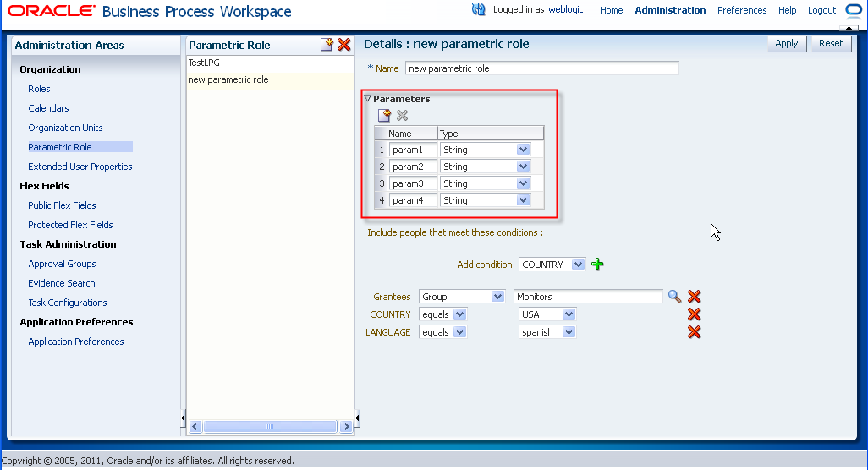
Task: Open Preferences in top navigation
Action: coord(742,10)
